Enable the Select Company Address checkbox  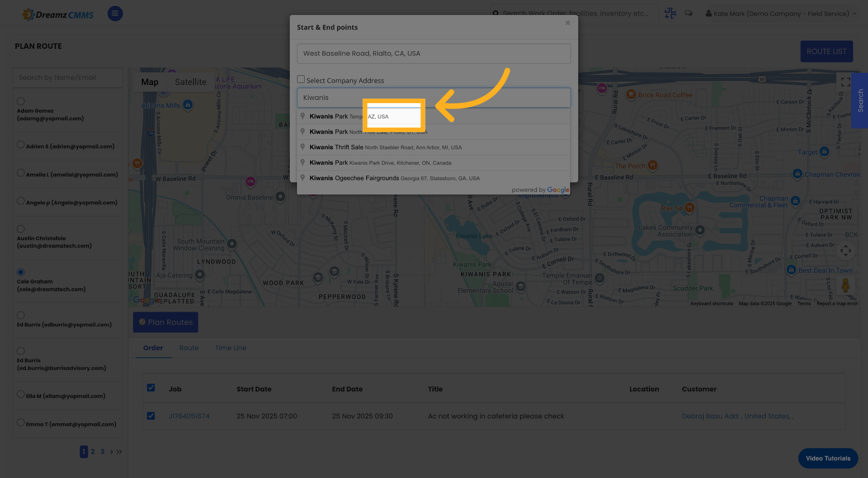pos(301,79)
